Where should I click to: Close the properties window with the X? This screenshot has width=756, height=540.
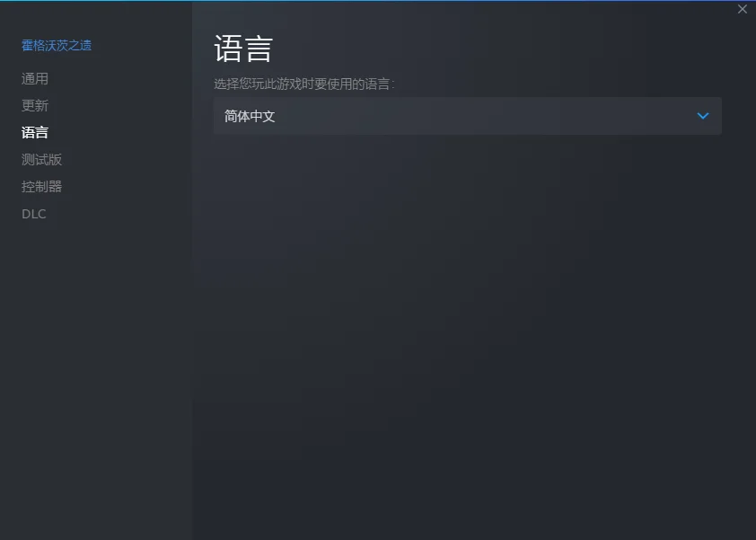click(742, 9)
